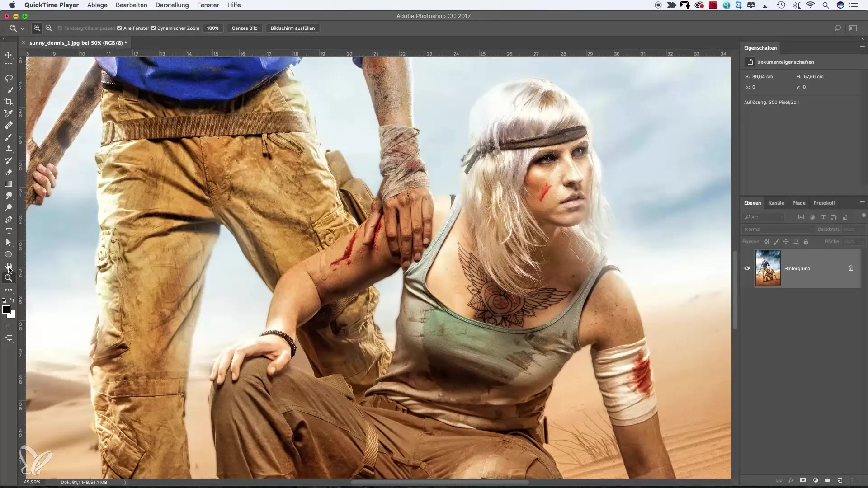
Task: Select the Smudge tool
Action: [x=9, y=196]
